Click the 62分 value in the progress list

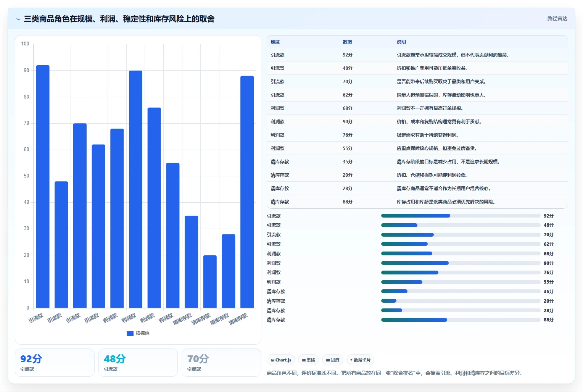coord(549,244)
